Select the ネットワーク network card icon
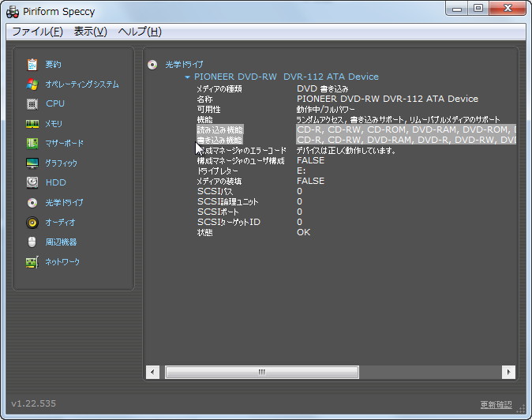The height and width of the screenshot is (420, 532). 32,262
